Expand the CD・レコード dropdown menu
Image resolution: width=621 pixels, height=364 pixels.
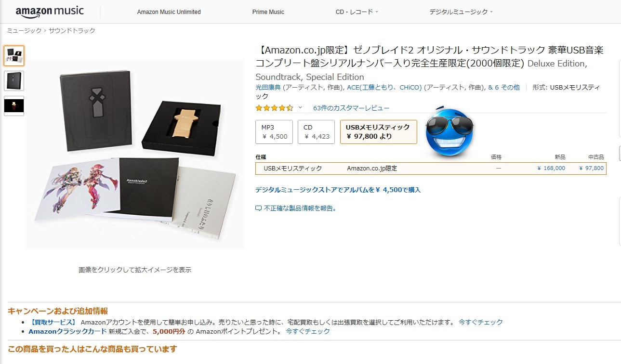coord(357,12)
